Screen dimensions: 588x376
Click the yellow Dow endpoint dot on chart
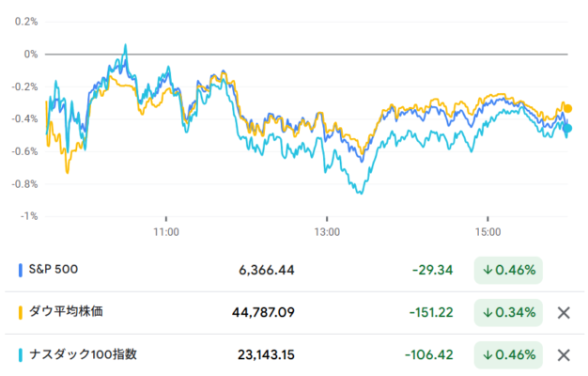pos(567,109)
